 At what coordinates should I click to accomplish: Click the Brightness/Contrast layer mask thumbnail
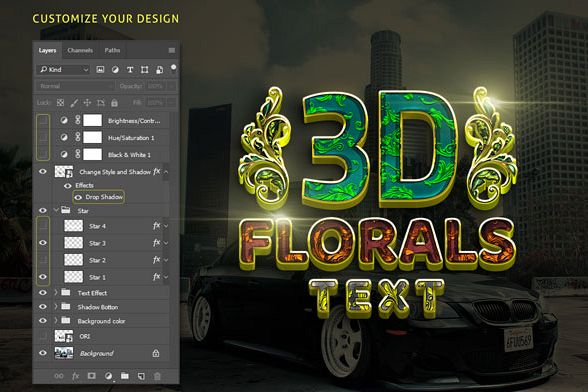(x=92, y=120)
